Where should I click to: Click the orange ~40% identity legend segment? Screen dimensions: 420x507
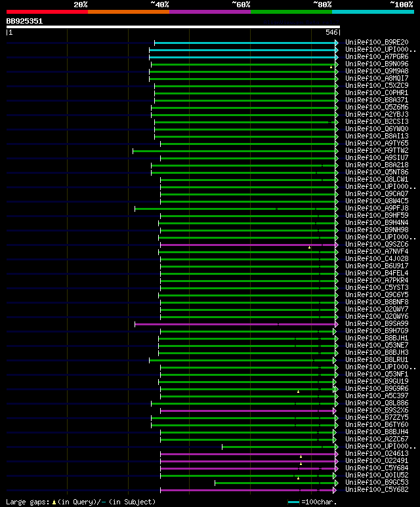[129, 12]
